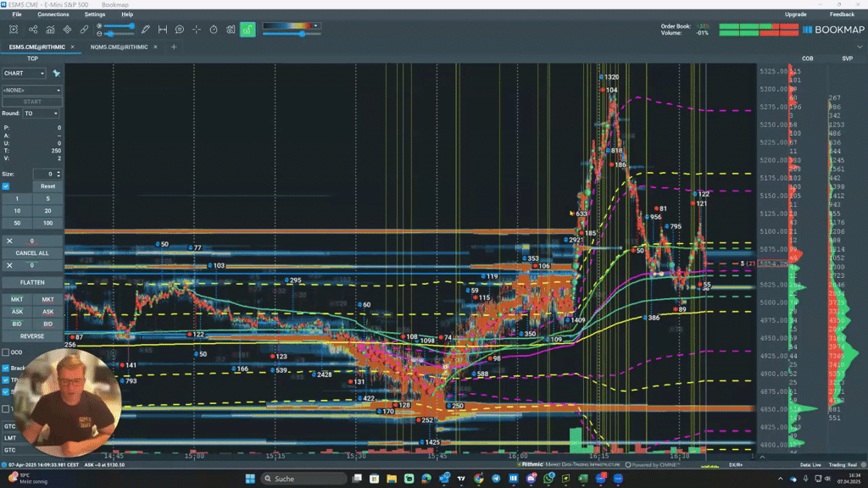Switch to the NQM5.CME@RITHMIC tab
Viewport: 868px width, 488px height.
pyautogui.click(x=119, y=47)
